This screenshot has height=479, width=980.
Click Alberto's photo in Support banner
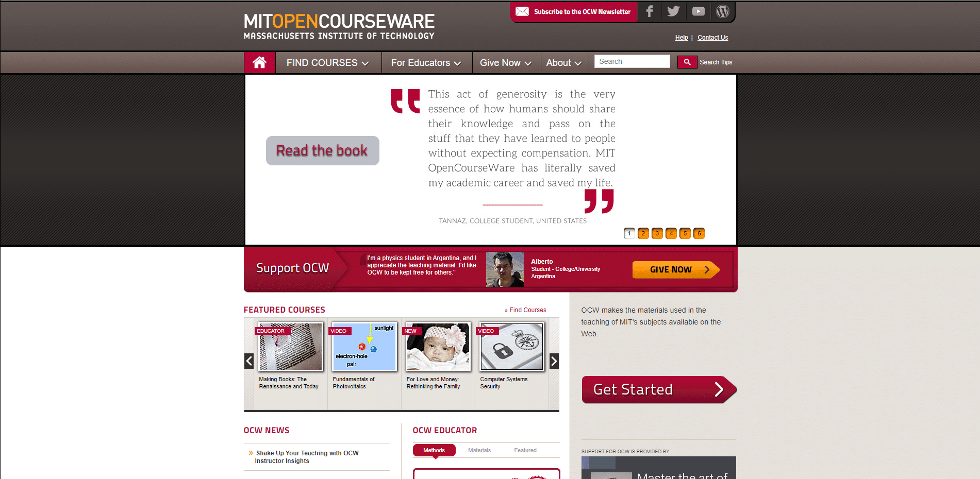point(505,269)
